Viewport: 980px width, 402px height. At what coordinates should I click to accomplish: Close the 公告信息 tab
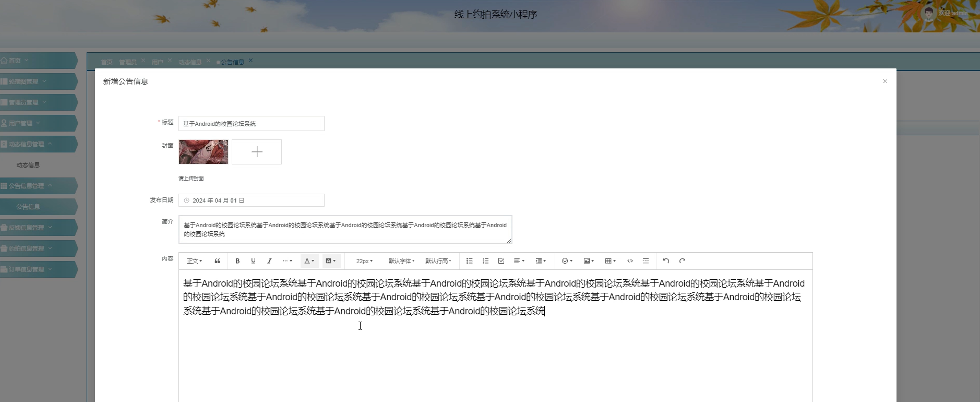[x=250, y=61]
